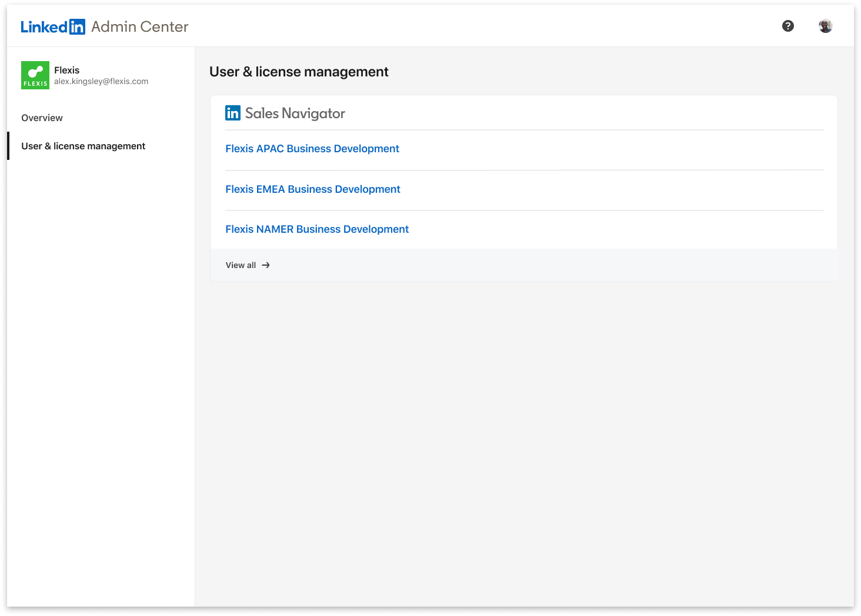Open the profile avatar menu
Screen dimensions: 861x616
coord(826,26)
